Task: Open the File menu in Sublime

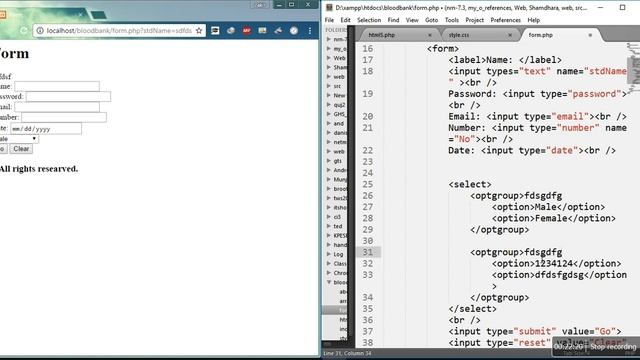Action: (x=329, y=20)
